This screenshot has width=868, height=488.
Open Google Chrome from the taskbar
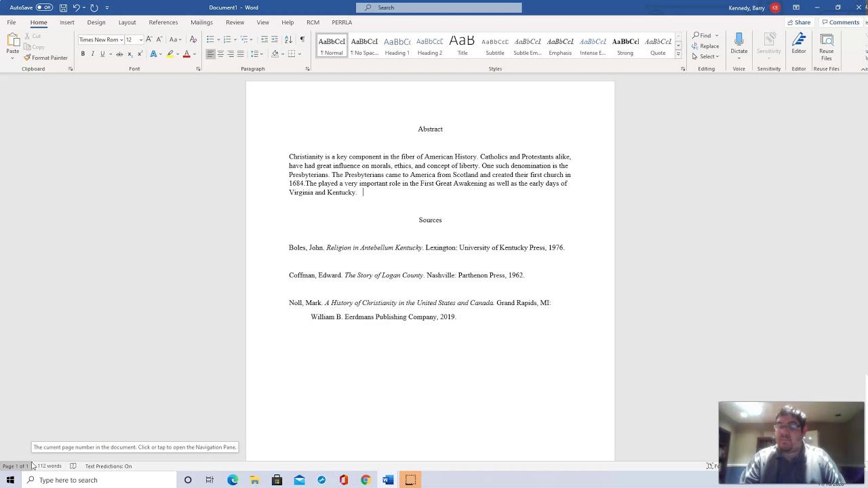pos(366,480)
